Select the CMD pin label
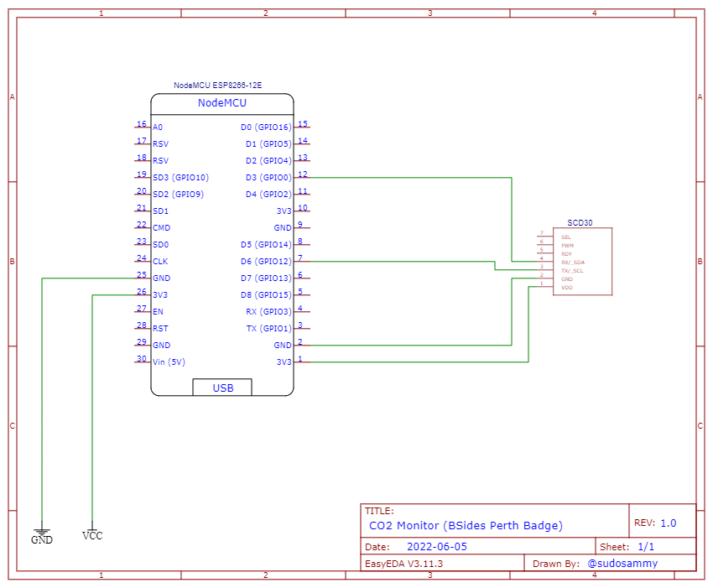Image resolution: width=713 pixels, height=588 pixels. click(x=161, y=228)
